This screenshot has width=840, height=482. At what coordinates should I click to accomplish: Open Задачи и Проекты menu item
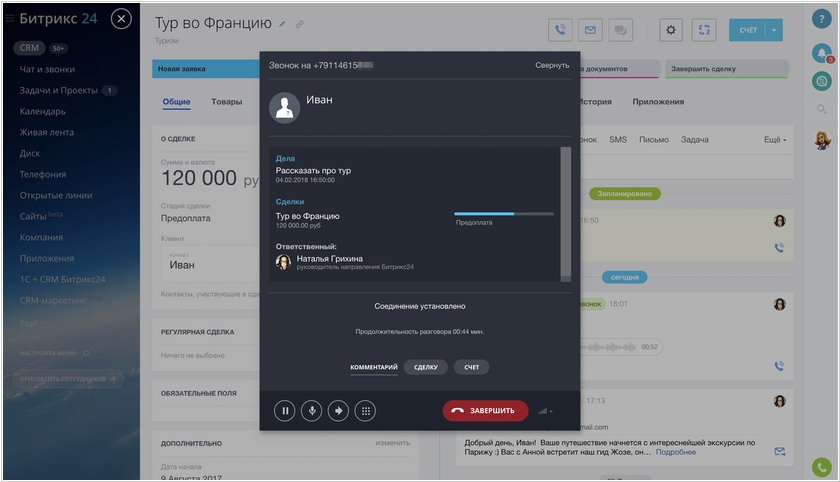click(x=58, y=91)
